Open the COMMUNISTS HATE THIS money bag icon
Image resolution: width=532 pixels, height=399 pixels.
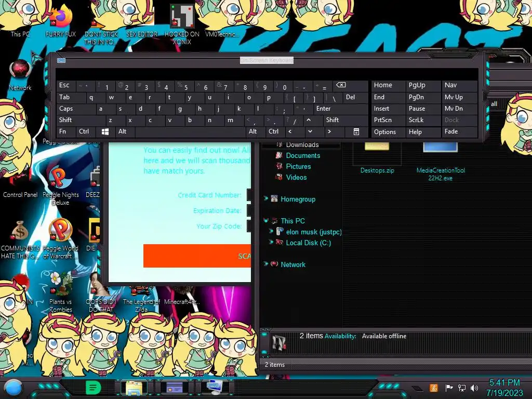point(20,239)
